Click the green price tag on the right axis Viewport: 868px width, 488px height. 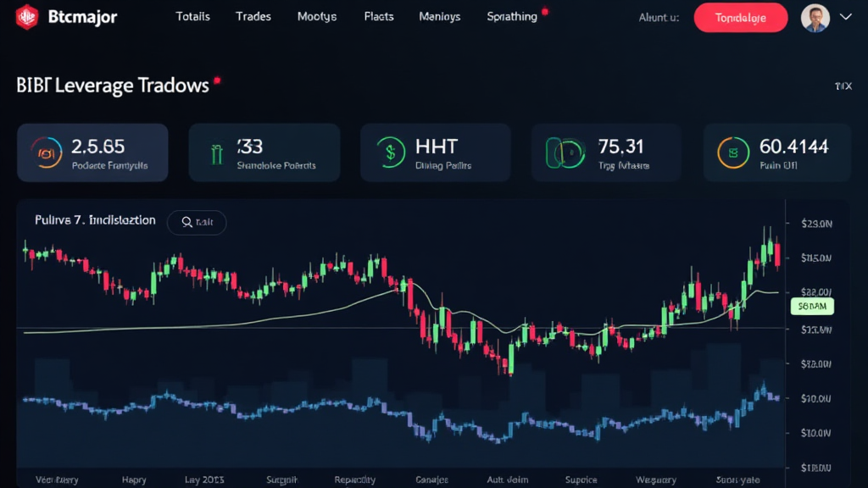click(811, 307)
